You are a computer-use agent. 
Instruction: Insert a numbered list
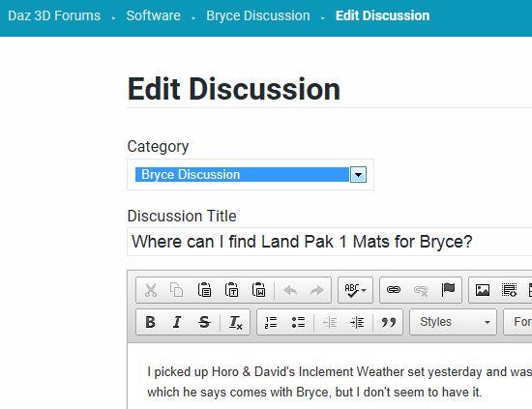(271, 322)
